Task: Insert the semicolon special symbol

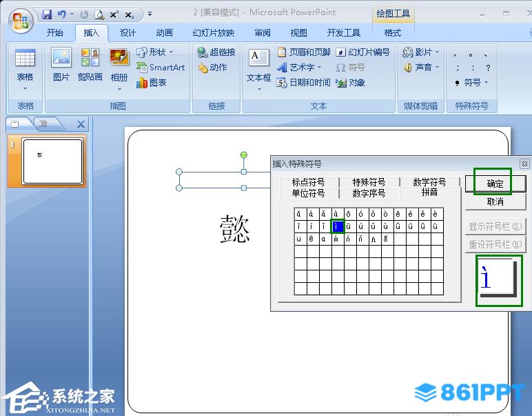Action: [458, 68]
